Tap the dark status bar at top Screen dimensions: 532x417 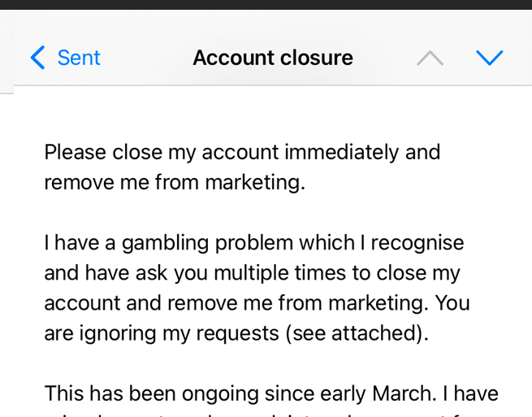pos(266,4)
